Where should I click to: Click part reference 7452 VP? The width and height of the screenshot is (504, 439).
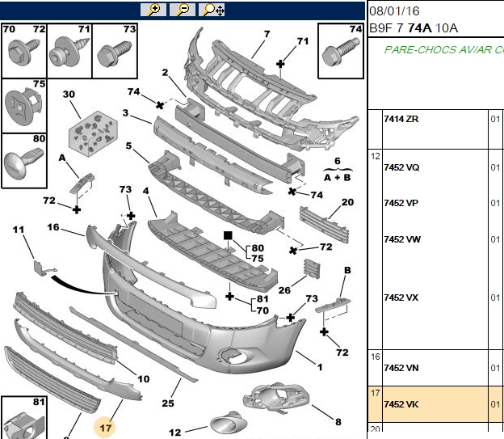pos(401,203)
